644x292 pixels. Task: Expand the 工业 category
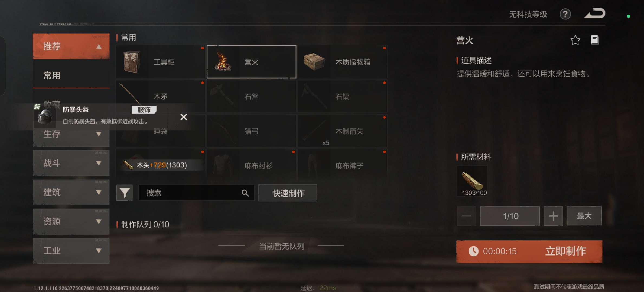[x=71, y=251]
